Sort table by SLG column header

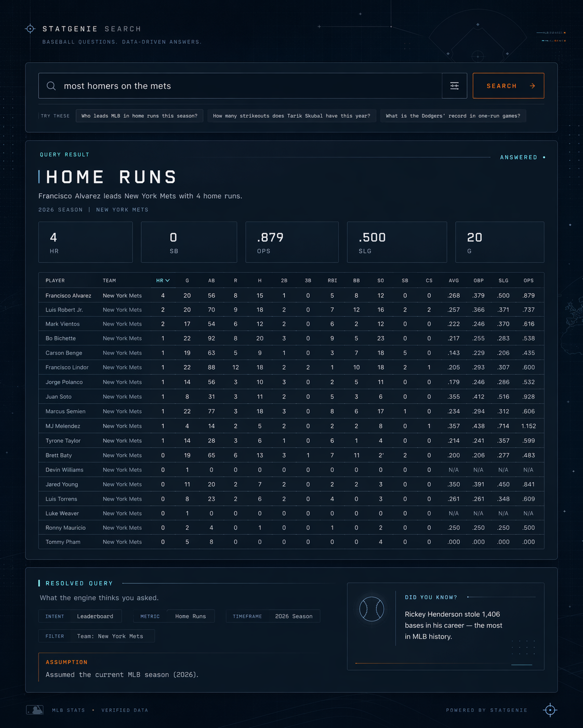[x=504, y=280]
